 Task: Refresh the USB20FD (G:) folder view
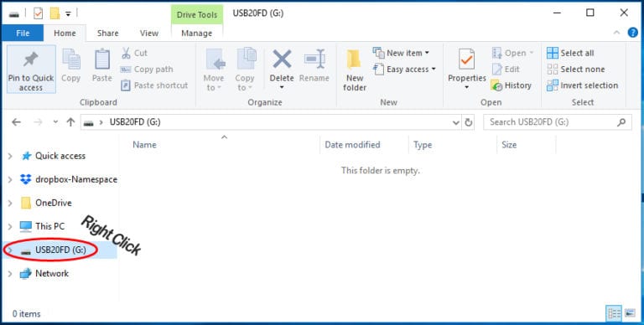pos(468,122)
